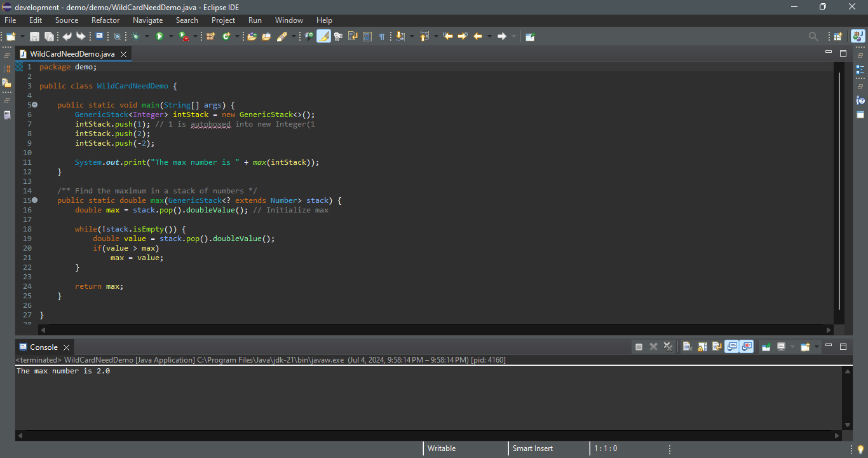Toggle Show Whitespace Characters pilcrow
The height and width of the screenshot is (458, 868).
click(382, 36)
